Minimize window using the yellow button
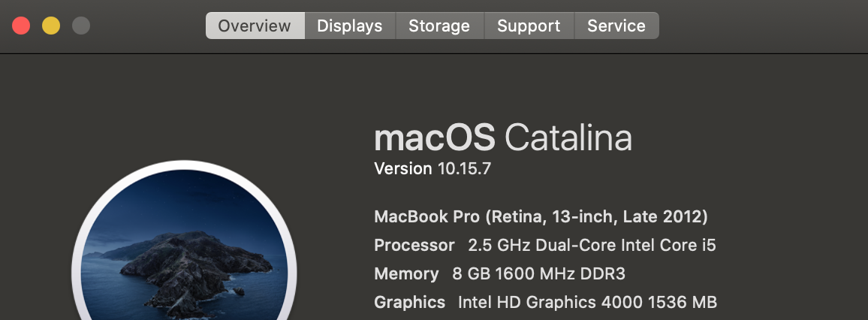Screen dimensions: 868x320 (x=51, y=26)
